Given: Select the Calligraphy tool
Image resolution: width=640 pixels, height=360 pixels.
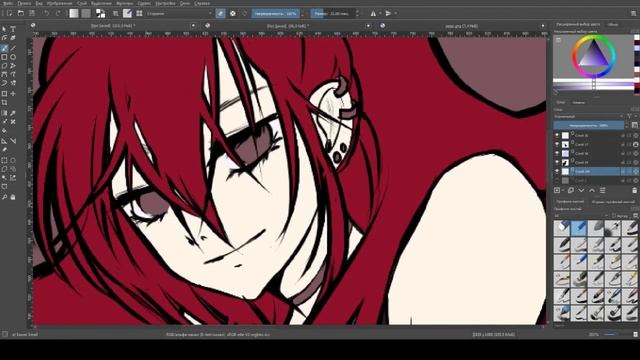Looking at the screenshot, I should pyautogui.click(x=13, y=38).
